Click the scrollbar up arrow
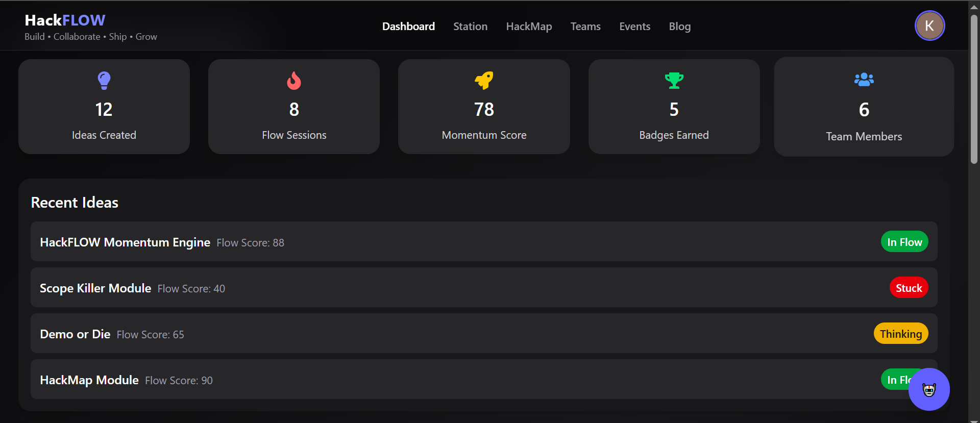980x423 pixels. (x=974, y=6)
